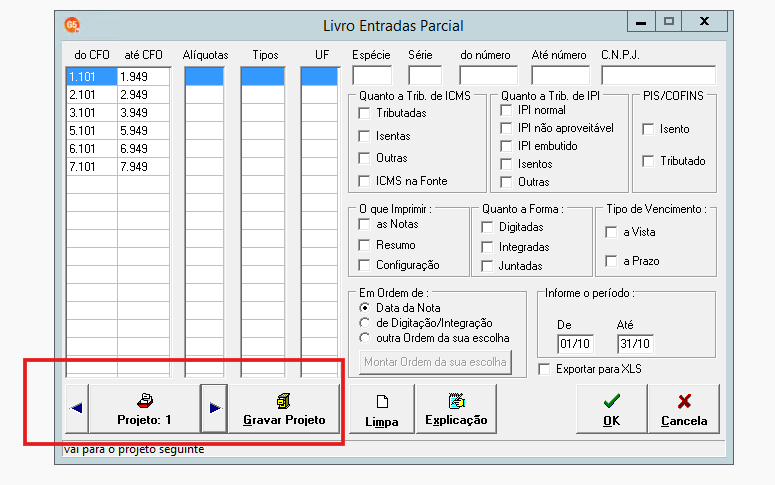Check the PIS/COFINS Tributado checkbox
Viewport: 775px width, 485px height.
648,161
